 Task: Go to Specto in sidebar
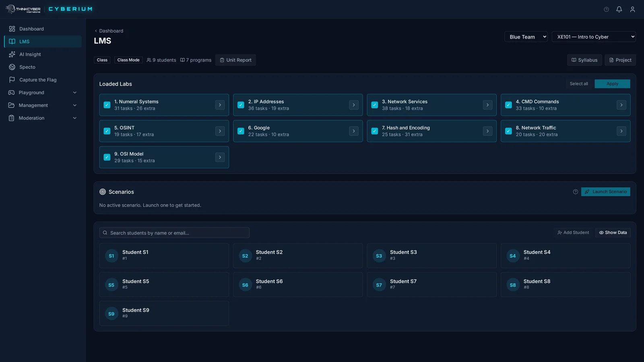(x=43, y=67)
